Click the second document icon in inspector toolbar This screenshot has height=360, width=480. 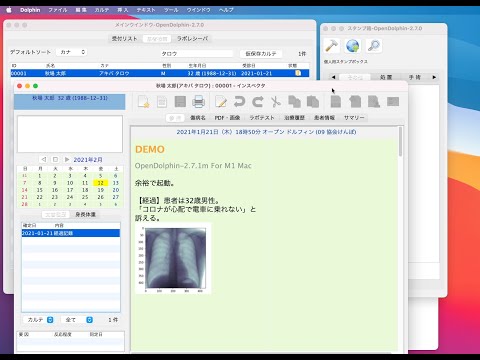[x=162, y=102]
